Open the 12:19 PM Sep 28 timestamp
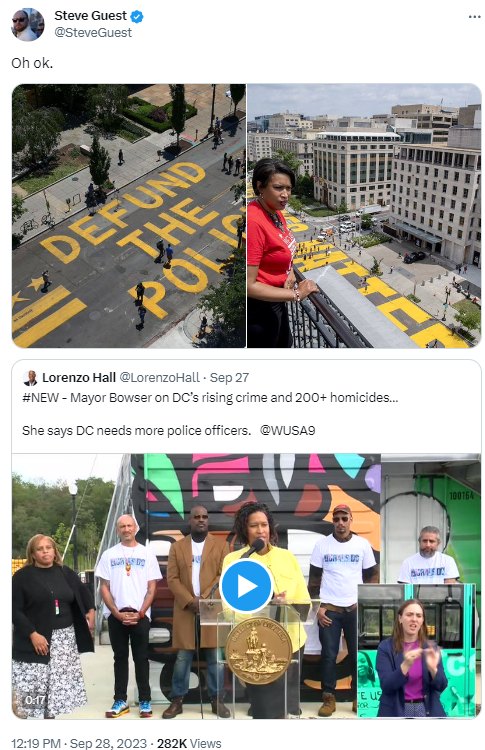 point(79,743)
